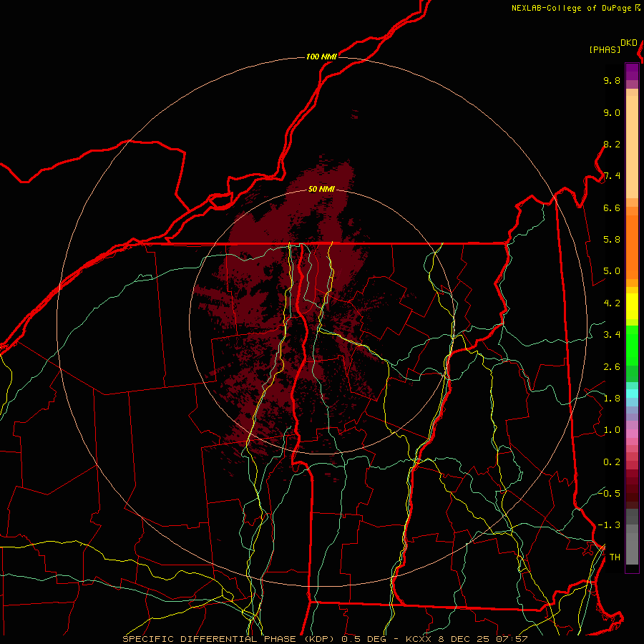This screenshot has height=644, width=644.
Task: Click the 07:57 timestamp in the caption
Action: [512, 639]
